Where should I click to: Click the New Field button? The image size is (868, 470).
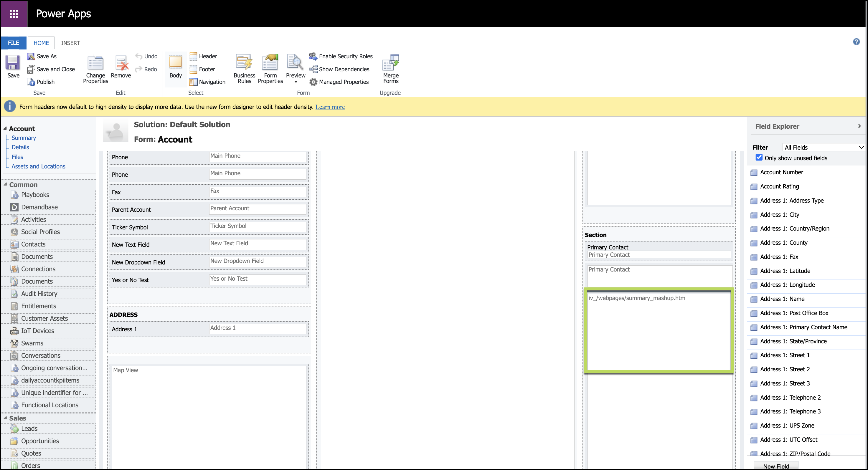click(776, 466)
